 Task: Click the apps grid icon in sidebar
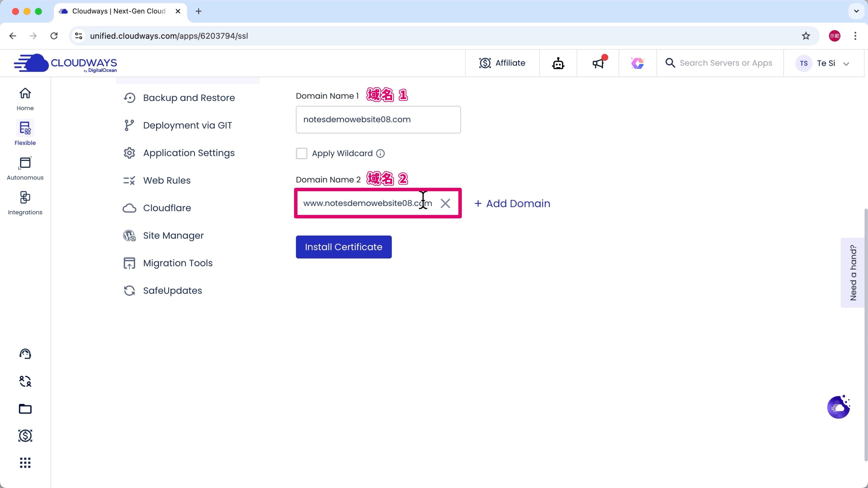25,463
